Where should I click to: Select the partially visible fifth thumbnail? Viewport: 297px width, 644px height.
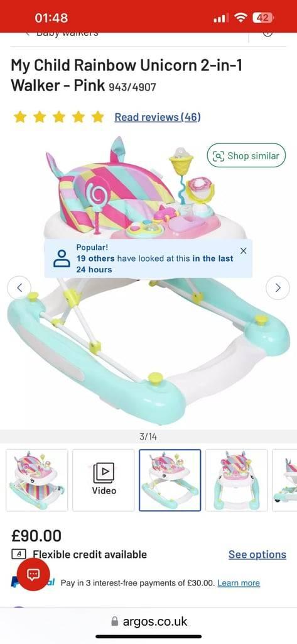coord(284,480)
